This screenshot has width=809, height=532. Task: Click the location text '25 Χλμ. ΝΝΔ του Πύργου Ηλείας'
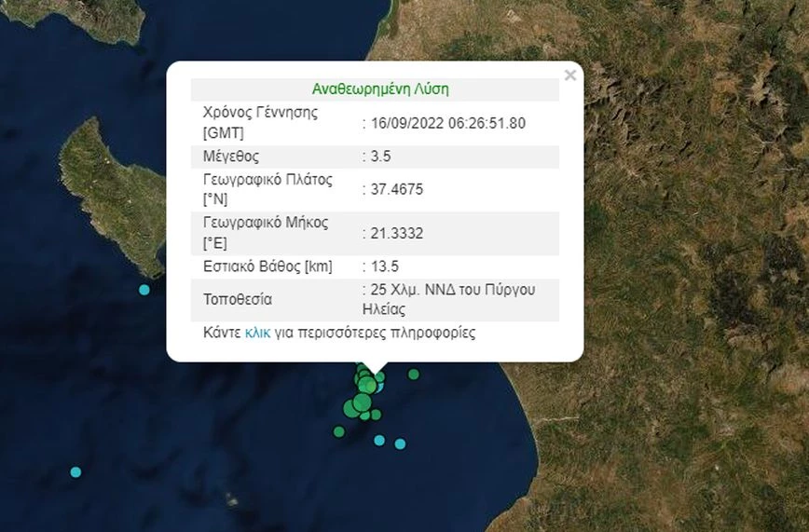[452, 300]
